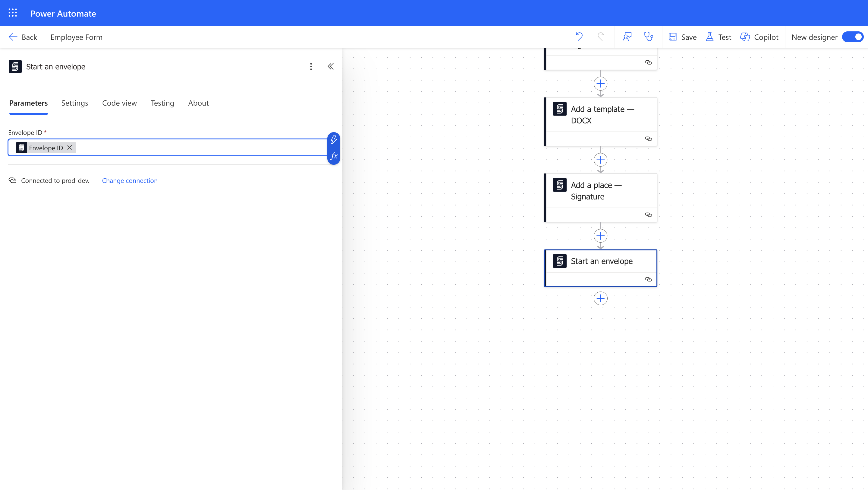The width and height of the screenshot is (868, 490).
Task: Save the Employee Form flow
Action: click(682, 37)
